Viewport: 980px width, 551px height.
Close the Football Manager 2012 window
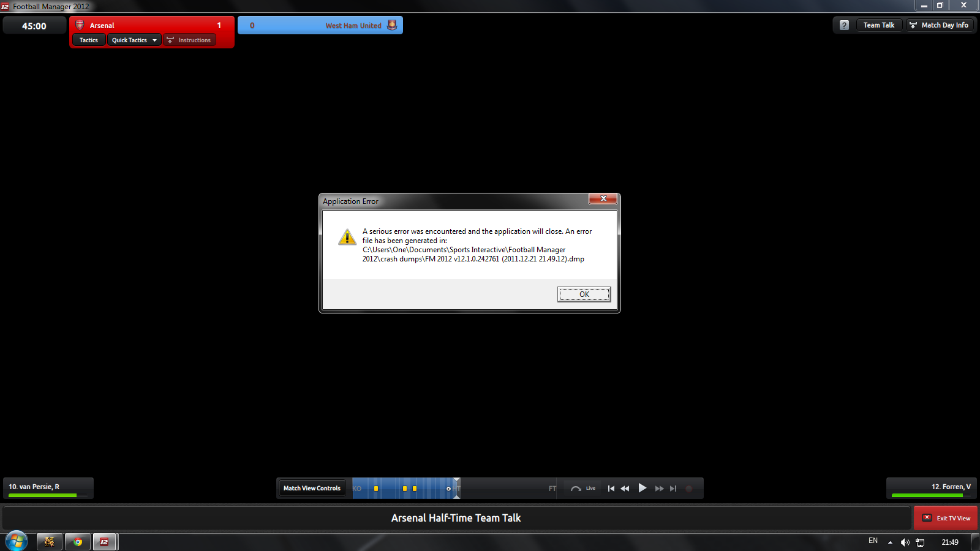coord(963,6)
